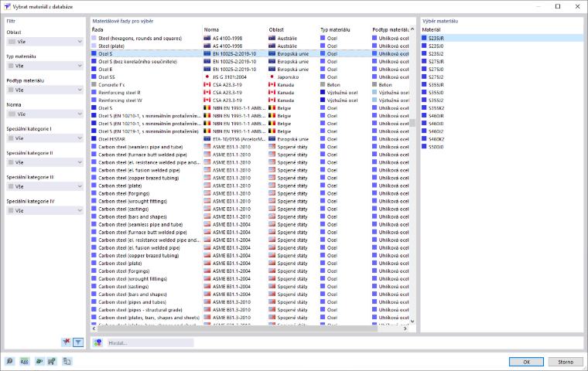Click the colored circles icon beside search field
The width and height of the screenshot is (588, 371).
(98, 342)
